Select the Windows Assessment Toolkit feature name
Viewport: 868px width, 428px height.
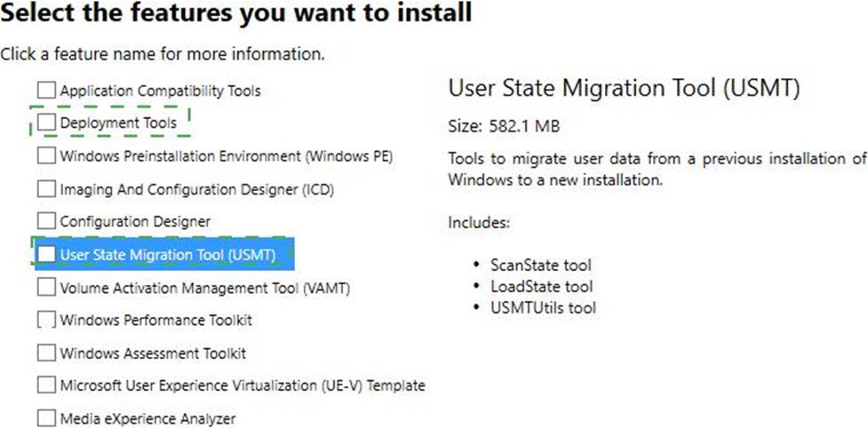click(153, 353)
